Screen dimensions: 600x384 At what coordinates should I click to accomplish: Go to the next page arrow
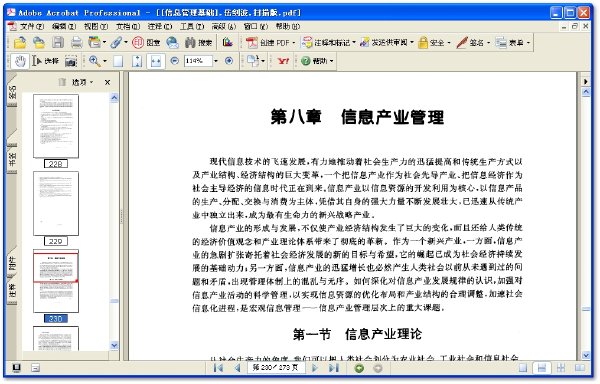[315, 368]
